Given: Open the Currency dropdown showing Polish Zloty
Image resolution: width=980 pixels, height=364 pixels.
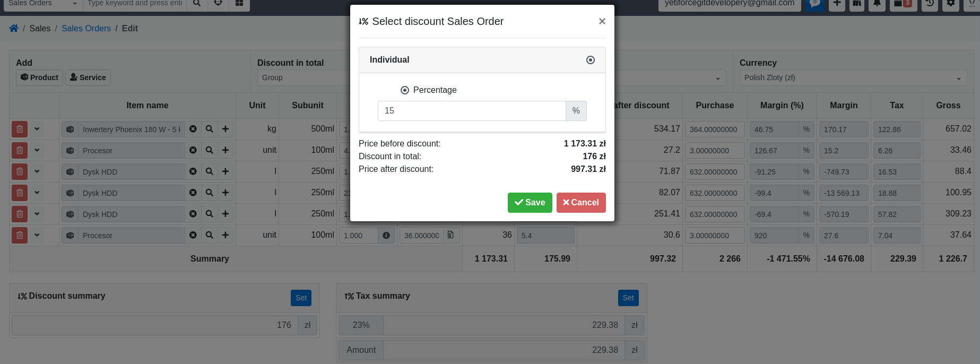Looking at the screenshot, I should tap(853, 78).
